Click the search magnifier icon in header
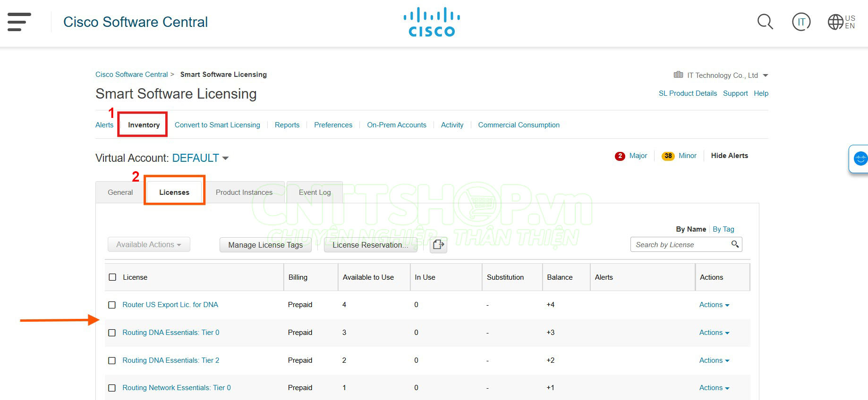 [x=765, y=22]
